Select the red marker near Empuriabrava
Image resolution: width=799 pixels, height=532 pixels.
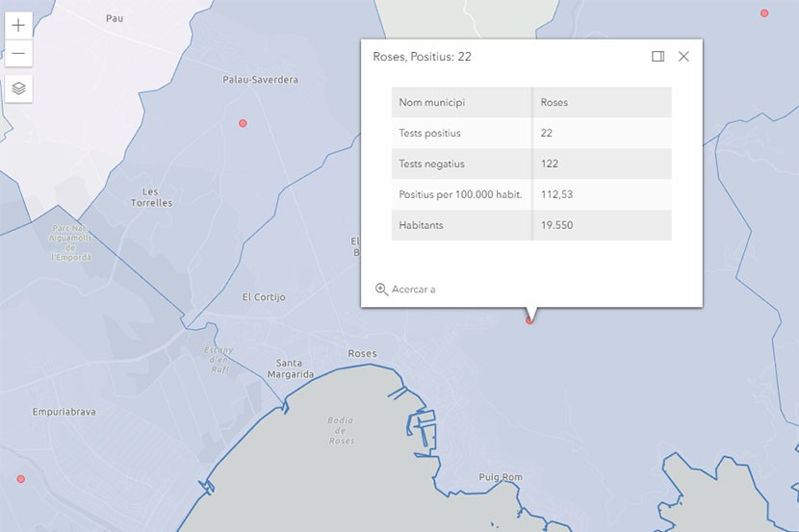tap(21, 479)
